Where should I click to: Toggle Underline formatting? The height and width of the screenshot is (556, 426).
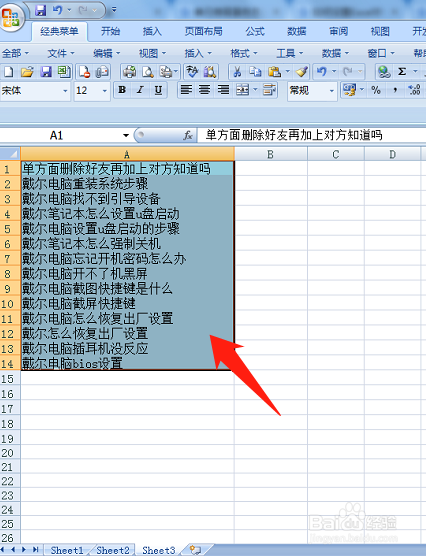158,90
